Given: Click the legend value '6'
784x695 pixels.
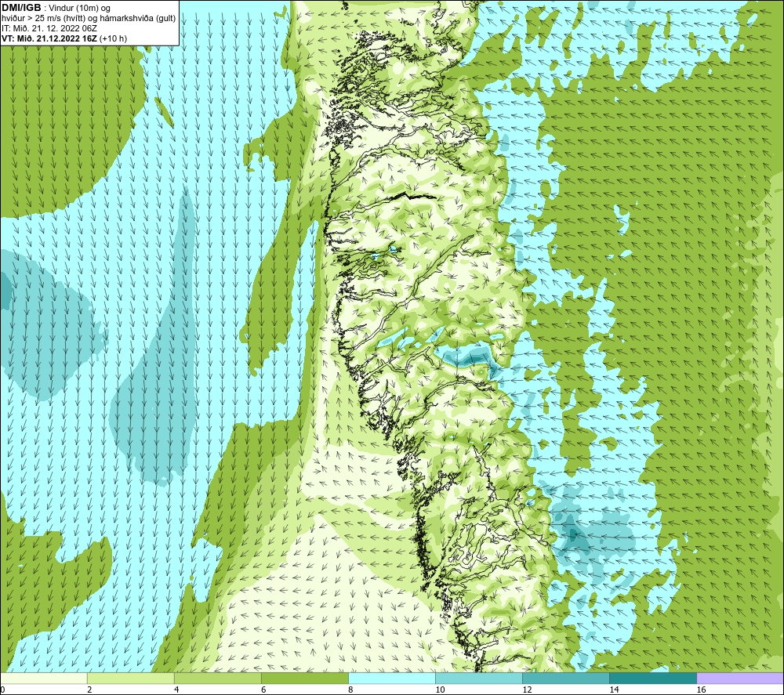Looking at the screenshot, I should [263, 690].
